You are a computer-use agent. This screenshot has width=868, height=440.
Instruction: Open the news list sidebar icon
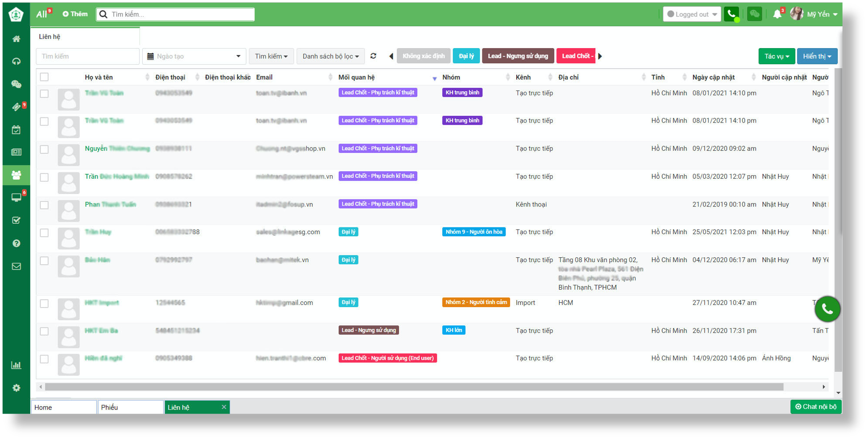(16, 152)
